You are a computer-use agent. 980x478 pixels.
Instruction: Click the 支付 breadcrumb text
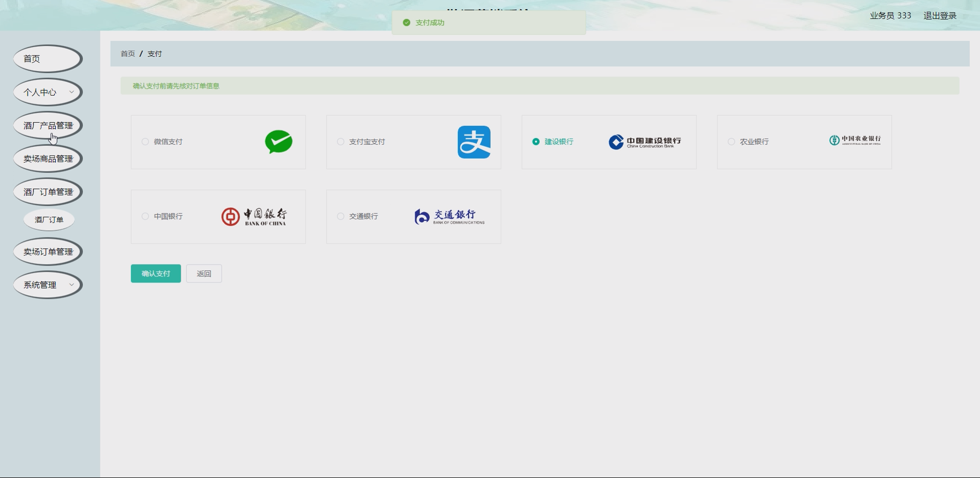click(x=155, y=54)
